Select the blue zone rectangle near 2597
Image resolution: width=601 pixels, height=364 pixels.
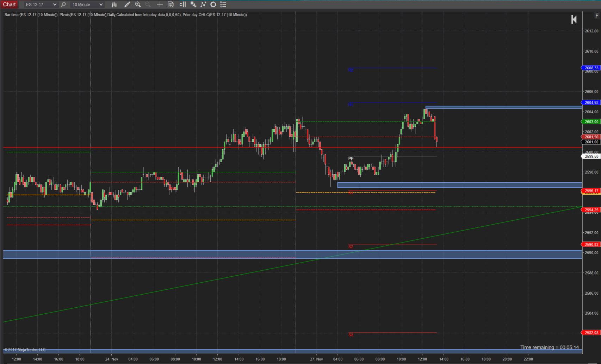(459, 185)
